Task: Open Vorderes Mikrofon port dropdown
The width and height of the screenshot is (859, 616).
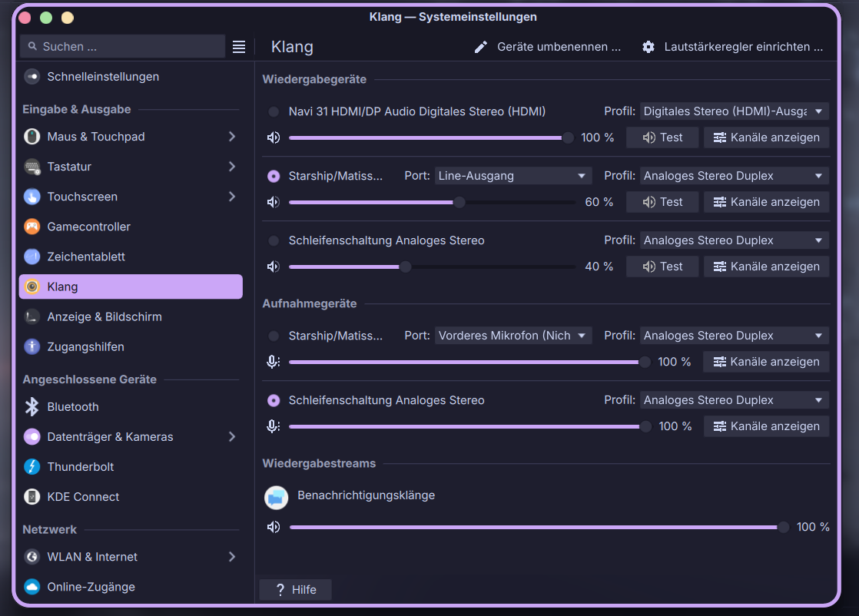Action: (x=513, y=336)
